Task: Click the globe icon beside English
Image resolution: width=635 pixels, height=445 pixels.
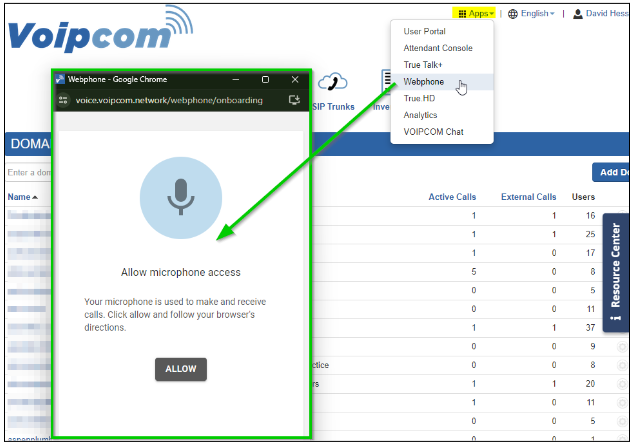Action: 513,14
